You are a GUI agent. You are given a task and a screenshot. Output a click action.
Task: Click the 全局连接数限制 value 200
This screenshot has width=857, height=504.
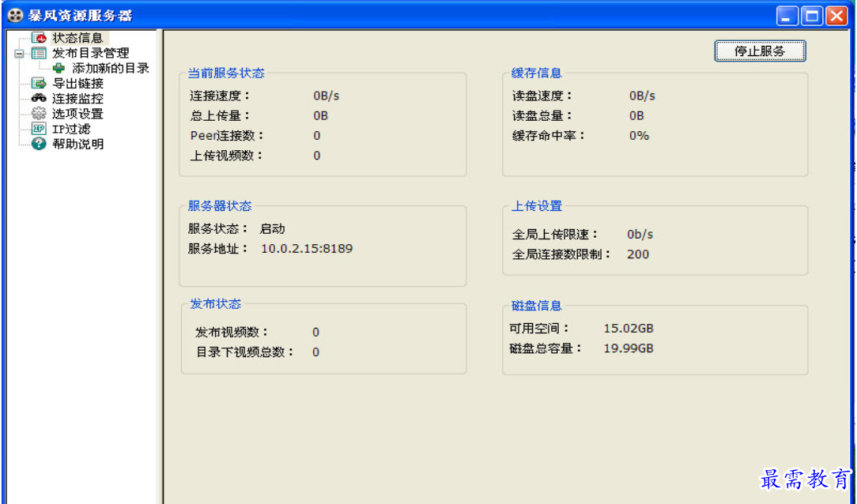(638, 254)
